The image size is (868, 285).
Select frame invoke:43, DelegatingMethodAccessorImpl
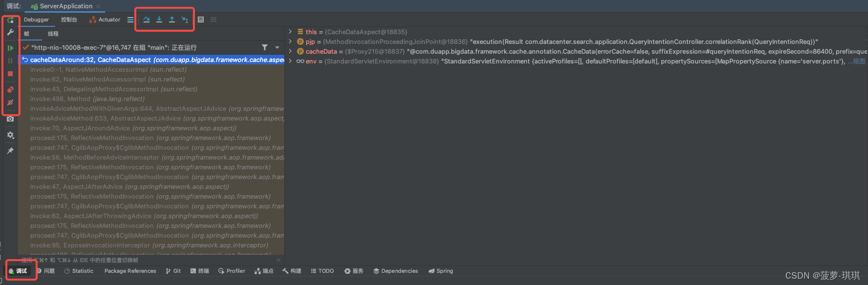click(x=151, y=89)
